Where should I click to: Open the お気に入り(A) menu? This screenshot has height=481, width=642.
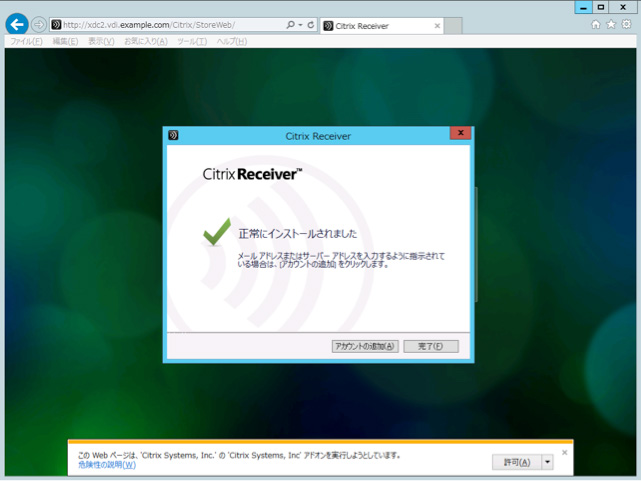[x=146, y=41]
